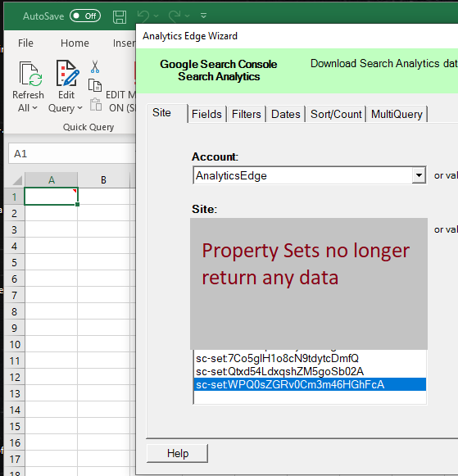Open the Filters tab
Screen dimensions: 458x476
[246, 114]
